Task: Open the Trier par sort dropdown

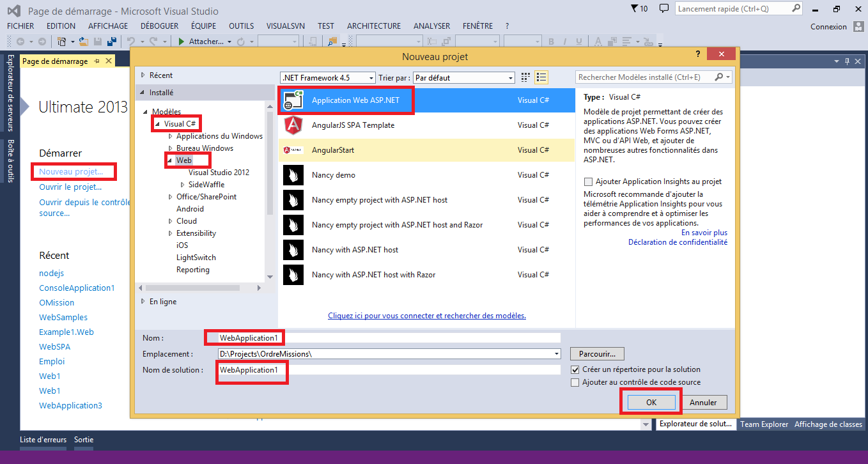Action: (464, 77)
